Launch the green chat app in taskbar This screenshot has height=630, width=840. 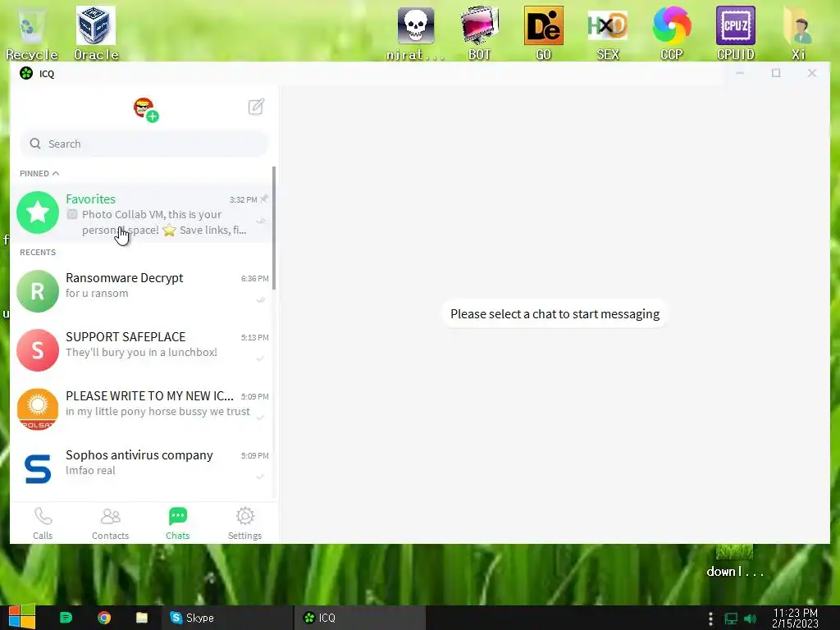coord(66,618)
